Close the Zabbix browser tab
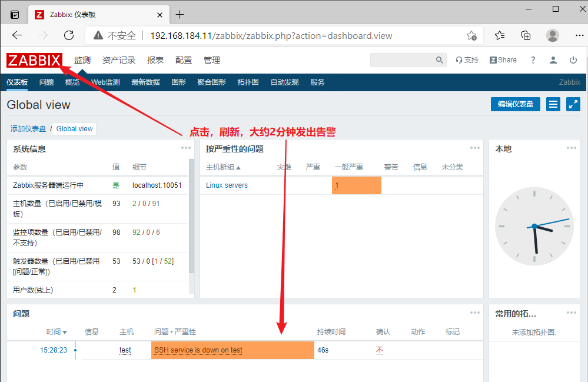Image resolution: width=588 pixels, height=382 pixels. (160, 15)
